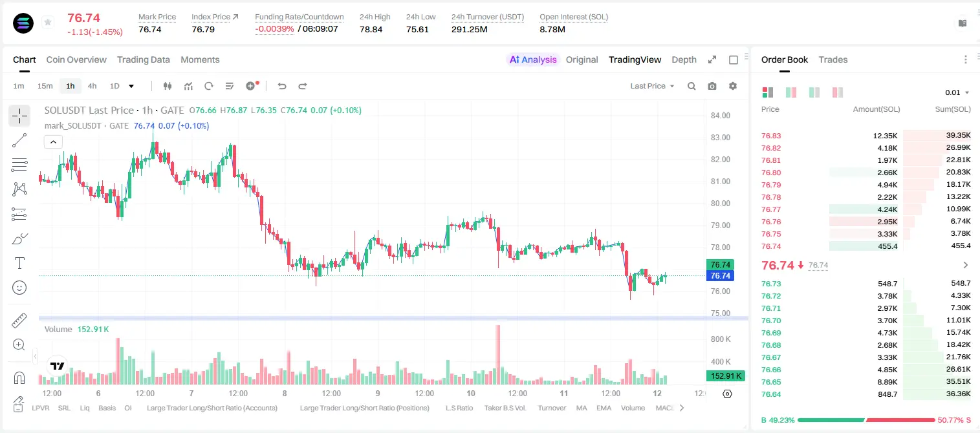Select the trend line drawing tool
Screen dimensions: 980x433
19,140
